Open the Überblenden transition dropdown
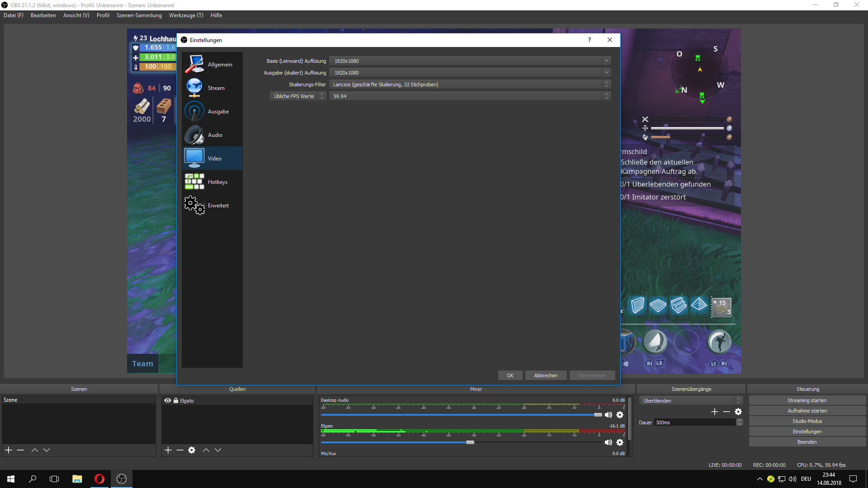Image resolution: width=868 pixels, height=488 pixels. pos(690,401)
